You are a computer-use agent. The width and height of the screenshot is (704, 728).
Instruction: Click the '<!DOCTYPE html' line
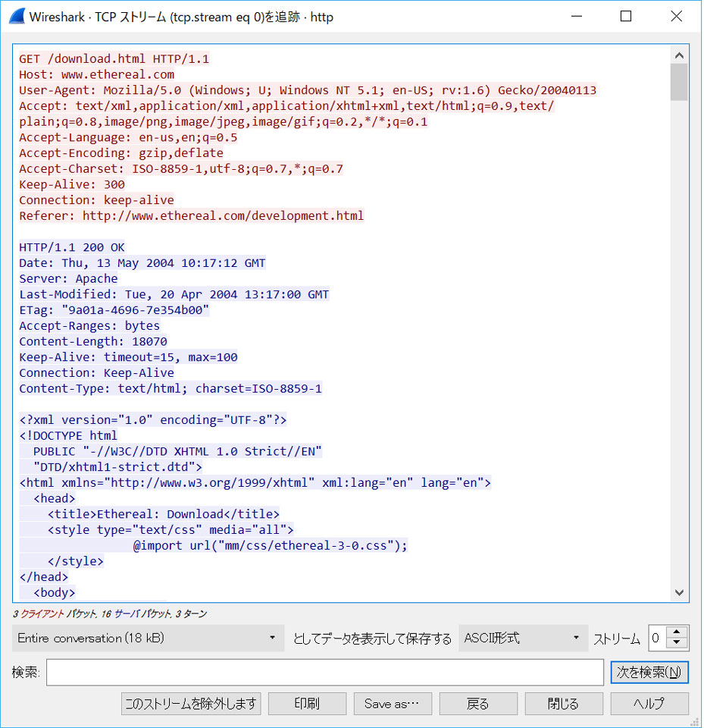pos(68,435)
